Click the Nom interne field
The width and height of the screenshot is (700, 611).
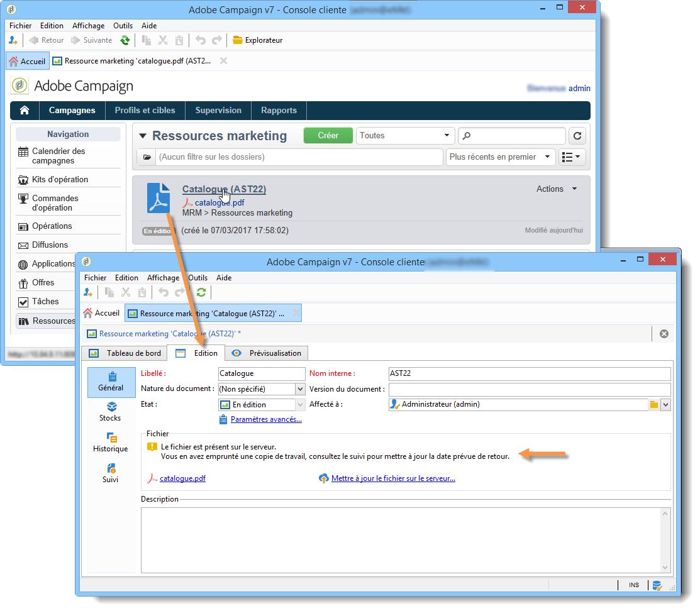(530, 373)
